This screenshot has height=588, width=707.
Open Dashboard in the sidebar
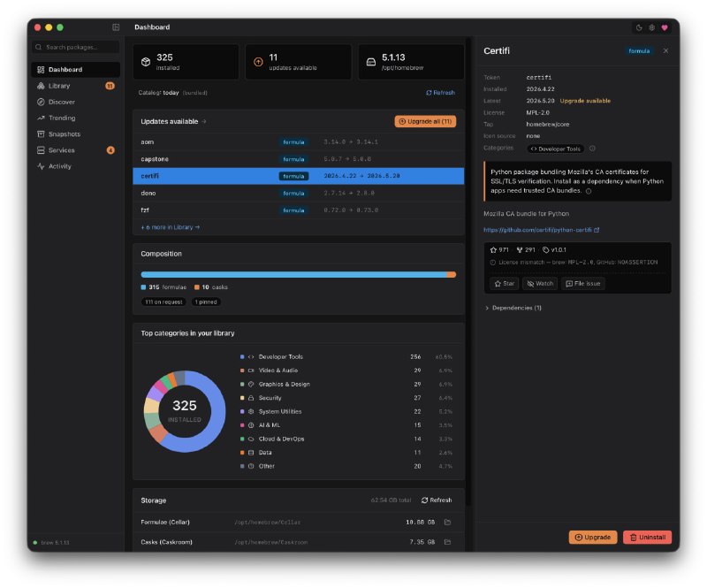coord(76,70)
